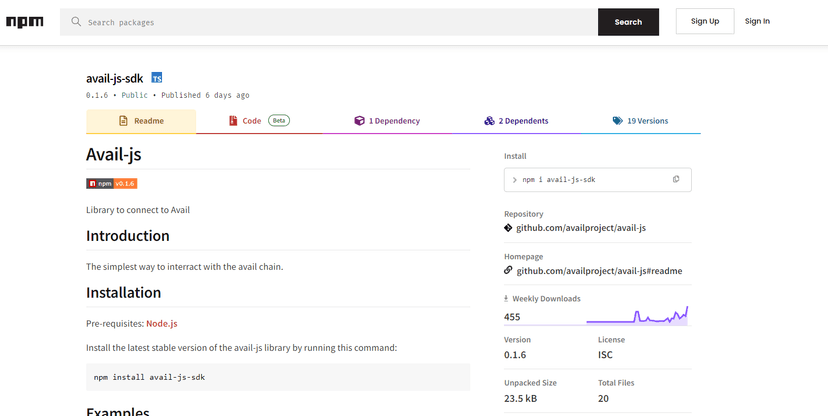Click the npm v0.1.6 version badge
828x416 pixels.
click(111, 184)
